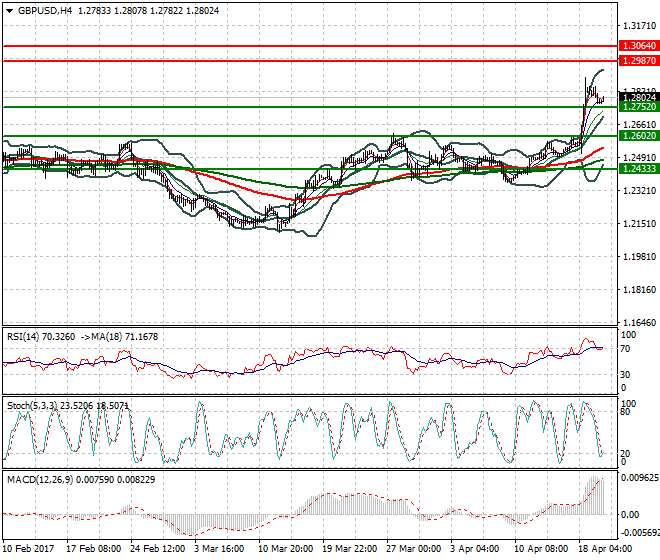Click the MACD scale value 0.009625
This screenshot has width=660, height=560.
point(640,478)
